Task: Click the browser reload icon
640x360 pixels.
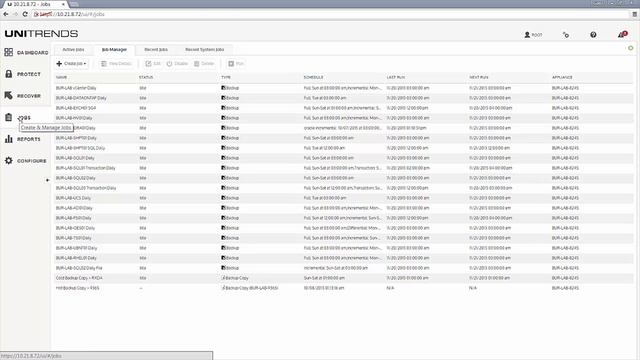Action: tap(25, 14)
